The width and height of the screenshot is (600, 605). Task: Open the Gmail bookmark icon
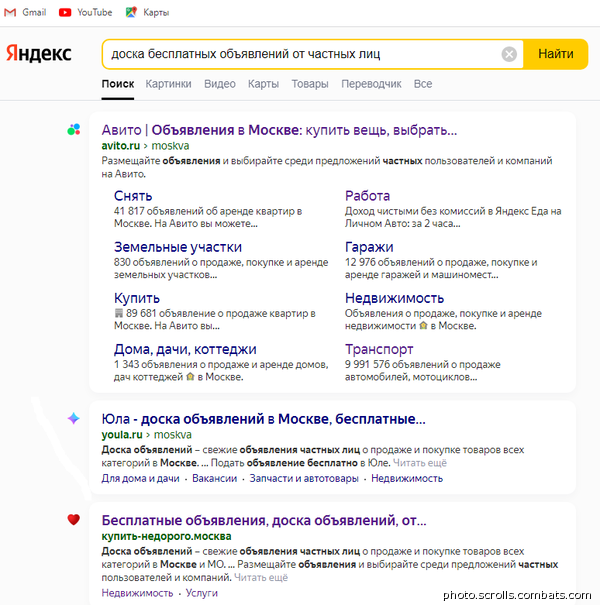10,12
